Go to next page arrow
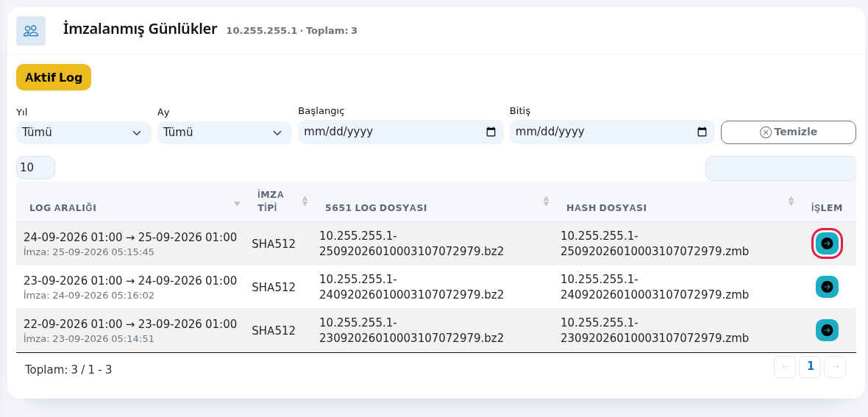 (x=835, y=366)
